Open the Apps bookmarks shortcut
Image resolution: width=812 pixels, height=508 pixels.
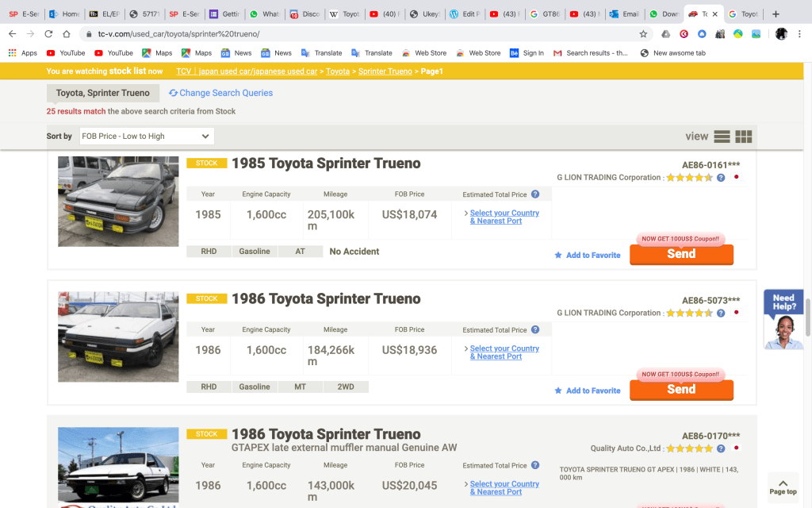pos(22,53)
